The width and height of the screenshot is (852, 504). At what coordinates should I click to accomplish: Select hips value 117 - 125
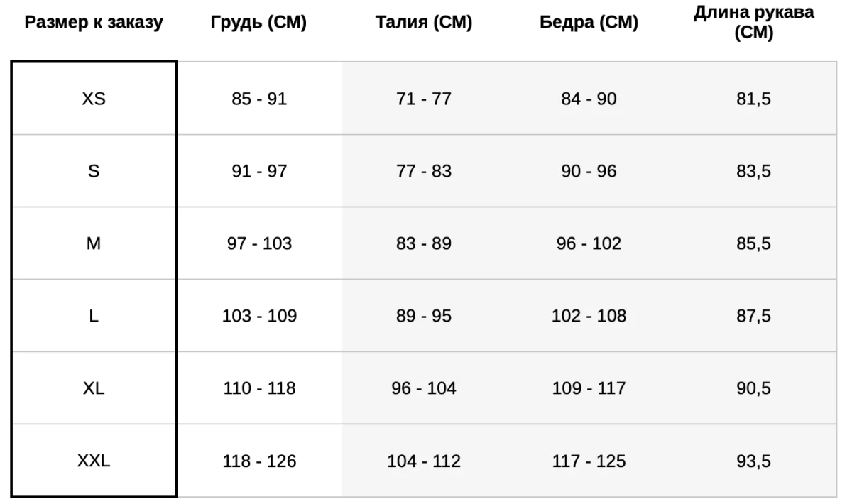tap(589, 461)
